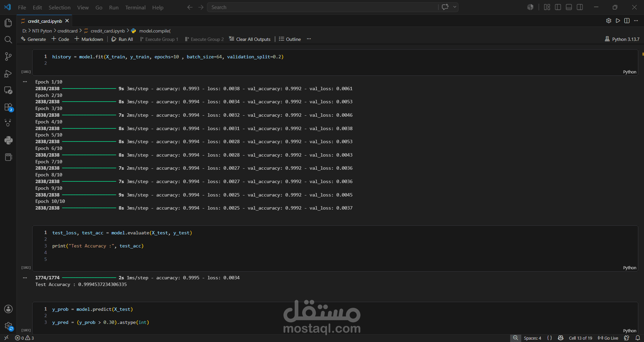The height and width of the screenshot is (342, 644).
Task: Click the Copilot status icon in status bar
Action: coord(560,338)
